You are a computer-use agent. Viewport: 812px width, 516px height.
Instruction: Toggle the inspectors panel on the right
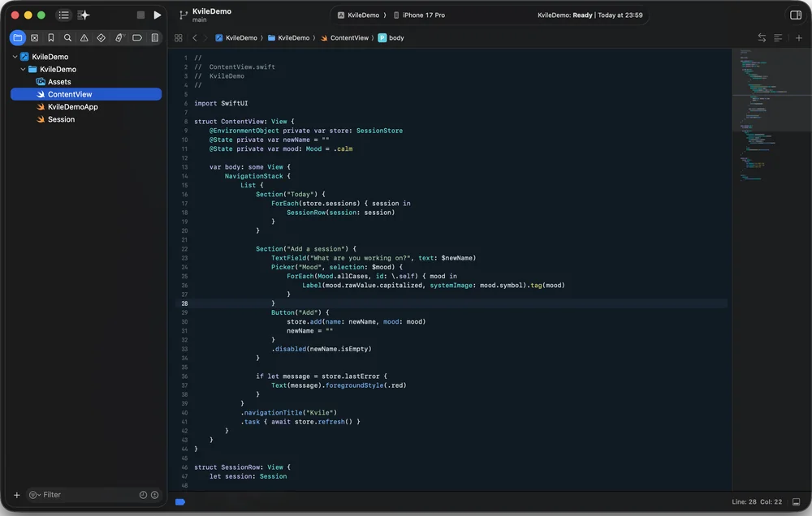click(796, 15)
